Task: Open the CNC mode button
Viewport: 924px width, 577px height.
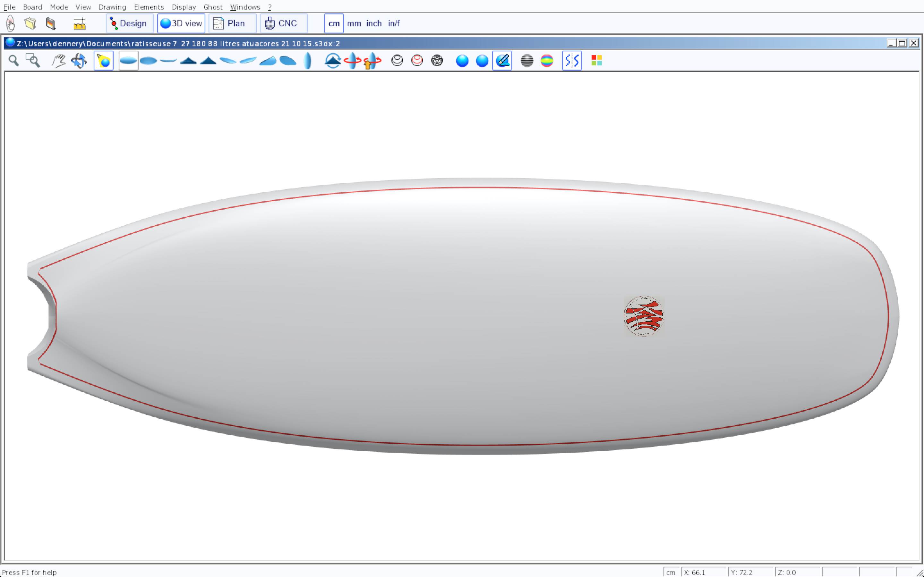Action: point(283,24)
